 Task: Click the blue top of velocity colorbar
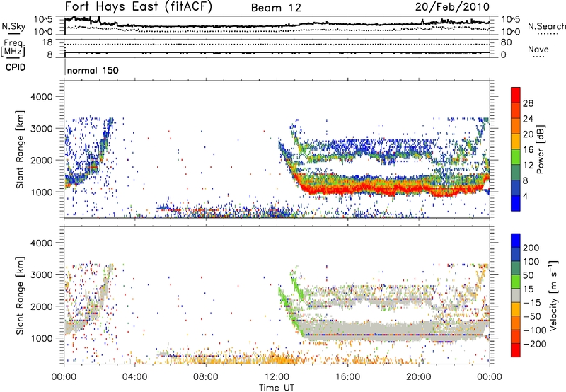516,241
